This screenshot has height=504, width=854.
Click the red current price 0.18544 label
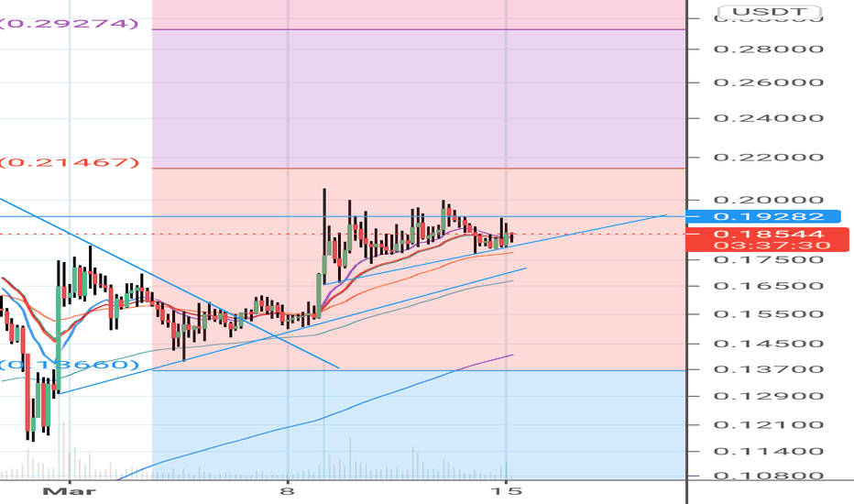769,235
